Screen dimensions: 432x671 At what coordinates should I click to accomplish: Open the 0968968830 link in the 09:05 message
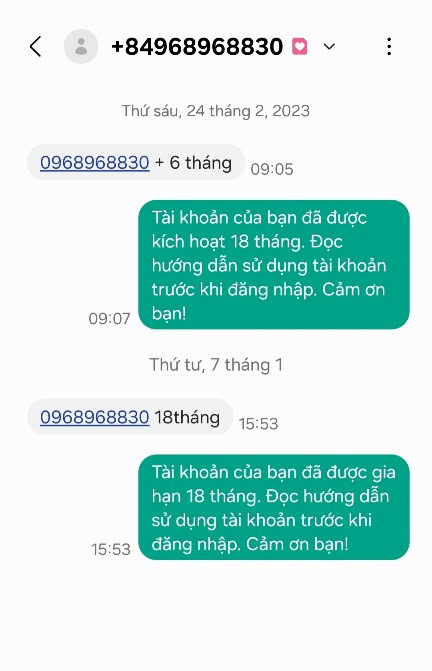(x=95, y=163)
